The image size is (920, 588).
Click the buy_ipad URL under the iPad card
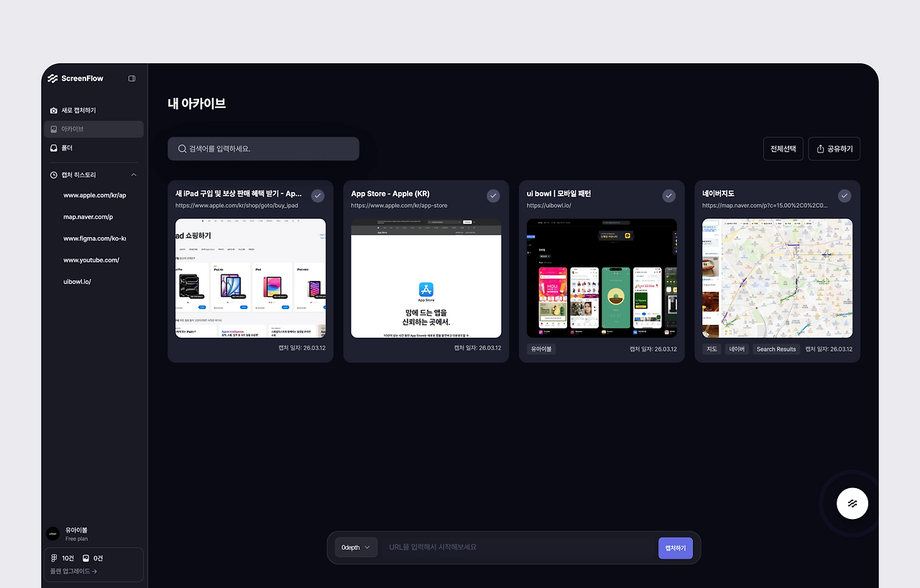(236, 206)
